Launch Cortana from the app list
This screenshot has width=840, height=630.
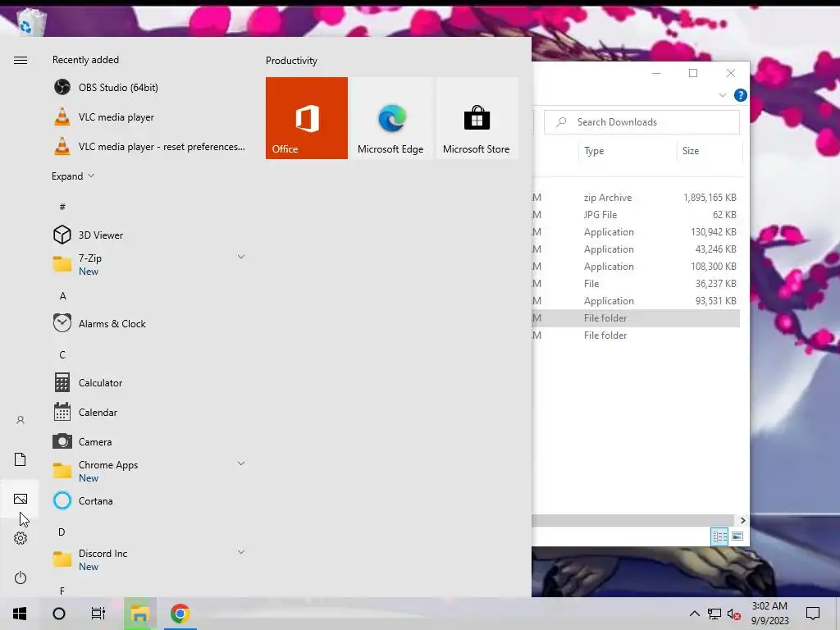tap(149, 500)
